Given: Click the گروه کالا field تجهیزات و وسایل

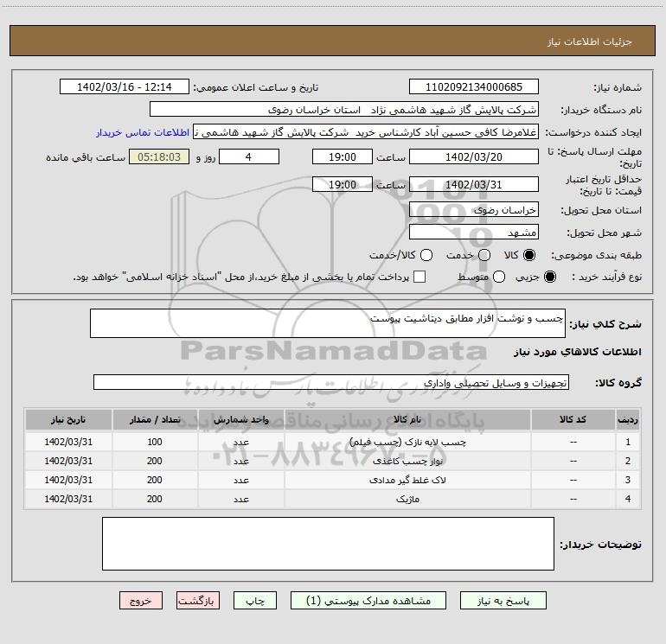Looking at the screenshot, I should tap(331, 382).
